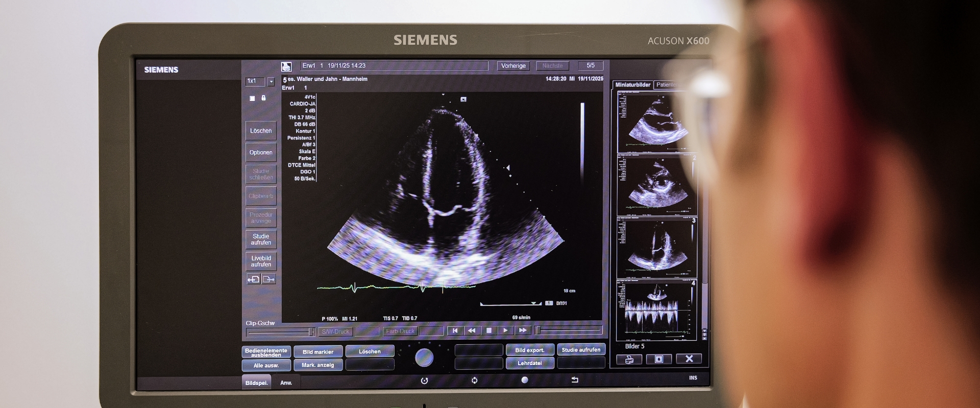This screenshot has width=980, height=408.
Task: Click the X close icon under Bilder 5
Action: [689, 359]
